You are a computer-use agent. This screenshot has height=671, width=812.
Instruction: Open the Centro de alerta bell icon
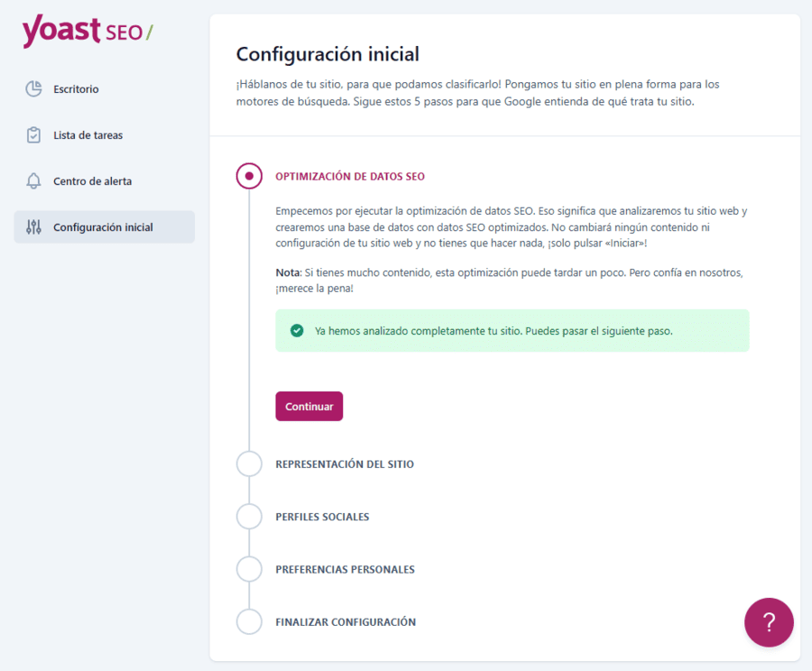point(34,180)
